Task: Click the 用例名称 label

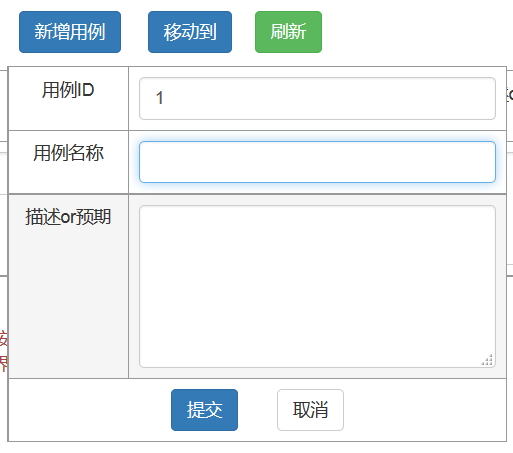Action: coord(68,153)
